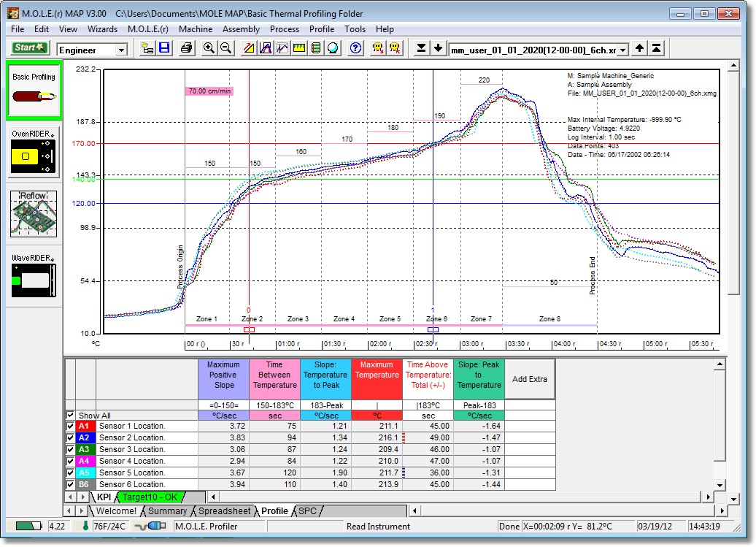This screenshot has width=756, height=547.
Task: Open the Process menu
Action: click(x=285, y=29)
